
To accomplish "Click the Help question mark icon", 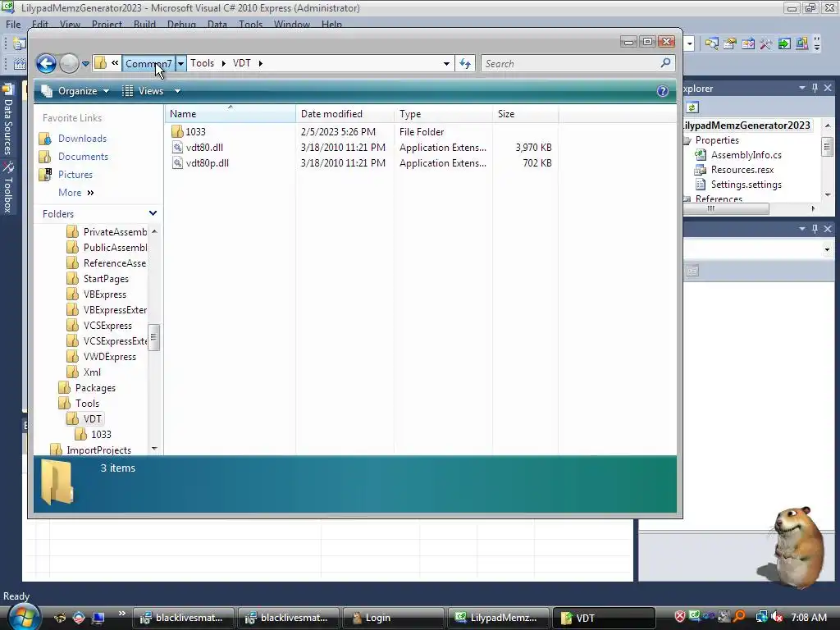I will 663,91.
